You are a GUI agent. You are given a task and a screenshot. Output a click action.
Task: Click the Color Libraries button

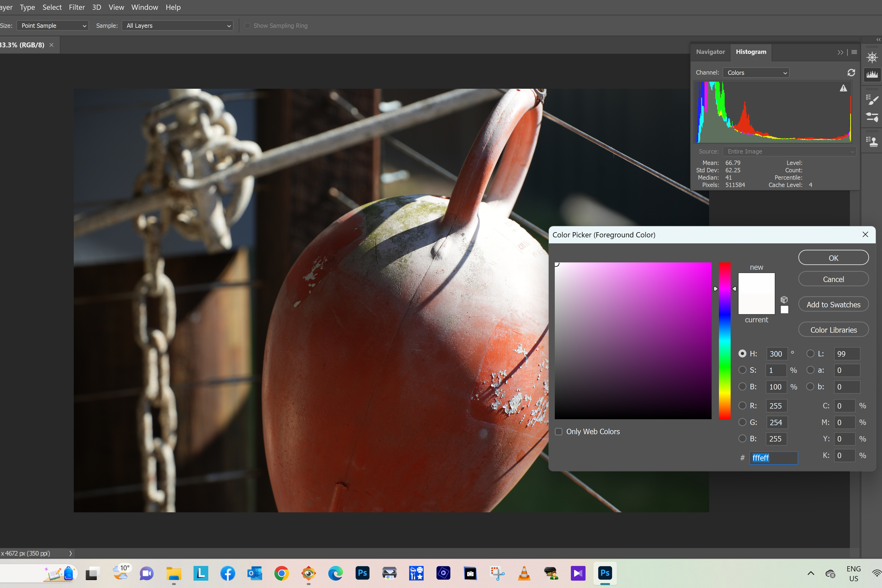tap(833, 330)
